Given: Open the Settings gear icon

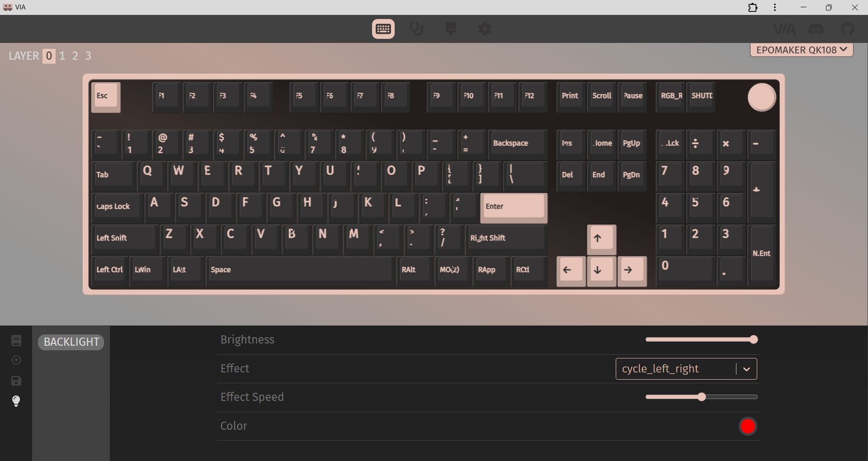Looking at the screenshot, I should click(485, 29).
